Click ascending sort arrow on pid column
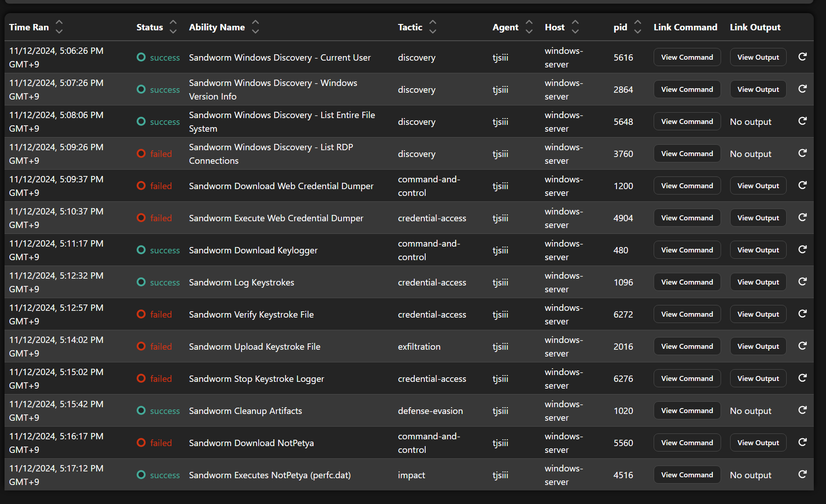 pos(637,22)
